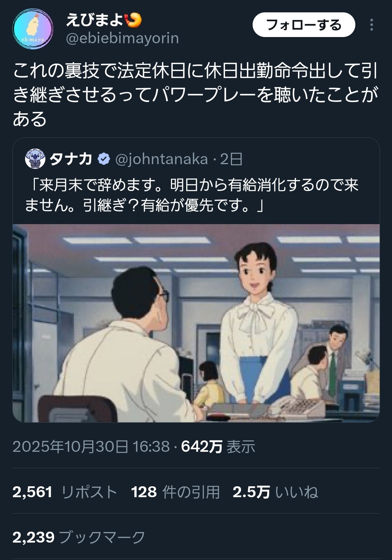This screenshot has height=560, width=392.
Task: Enlarge the anime office scene image
Action: 196,323
